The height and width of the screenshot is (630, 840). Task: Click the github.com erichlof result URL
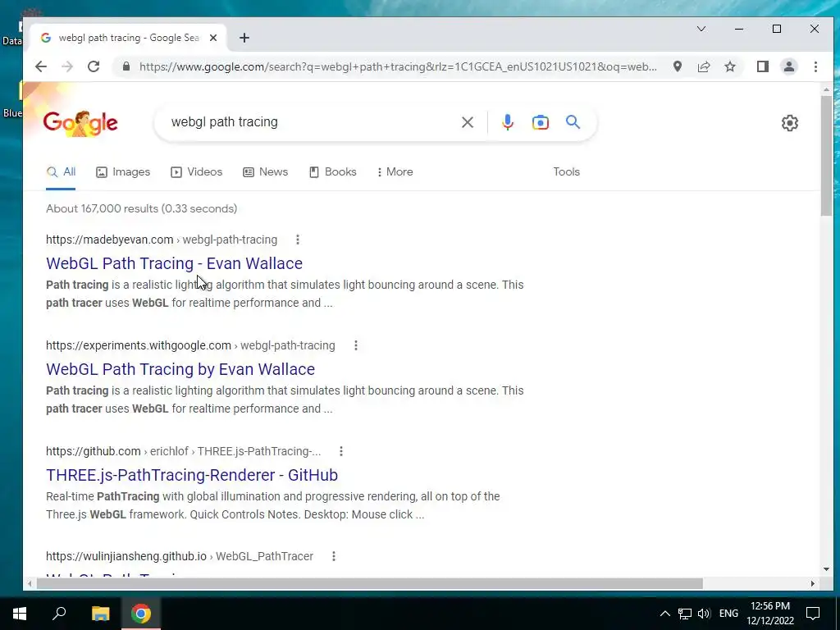click(183, 451)
